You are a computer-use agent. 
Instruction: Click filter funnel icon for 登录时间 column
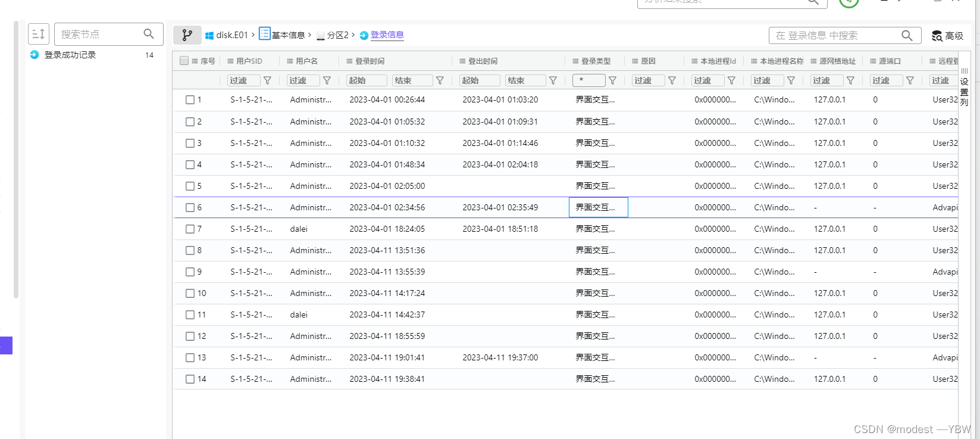[x=440, y=80]
